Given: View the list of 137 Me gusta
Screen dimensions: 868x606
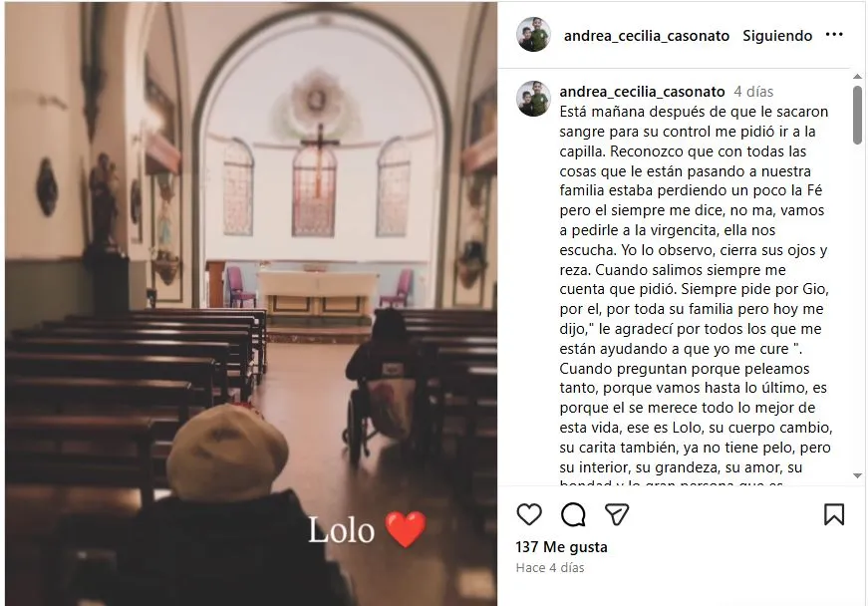Looking at the screenshot, I should (561, 547).
